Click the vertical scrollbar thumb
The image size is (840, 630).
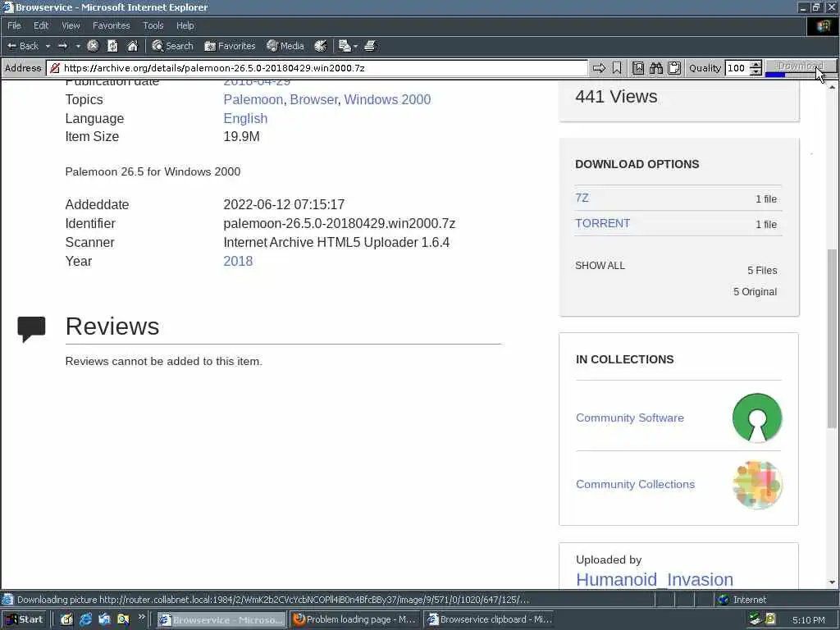click(x=832, y=337)
